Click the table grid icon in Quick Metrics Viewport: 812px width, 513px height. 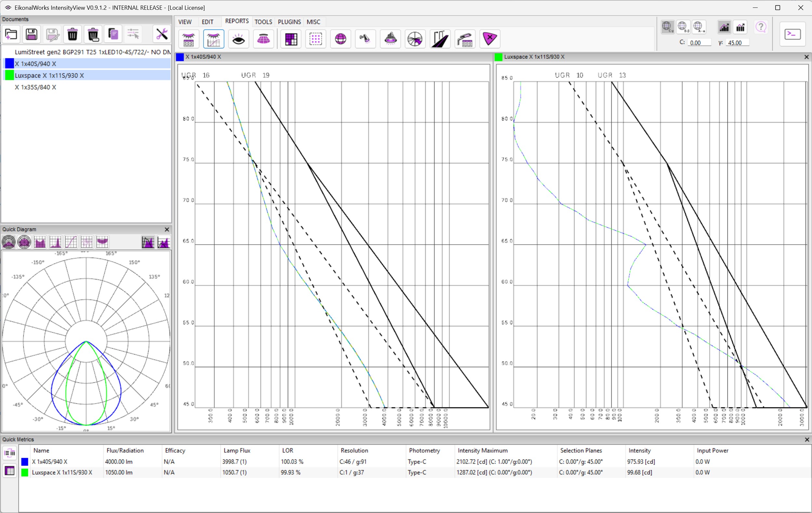(9, 470)
